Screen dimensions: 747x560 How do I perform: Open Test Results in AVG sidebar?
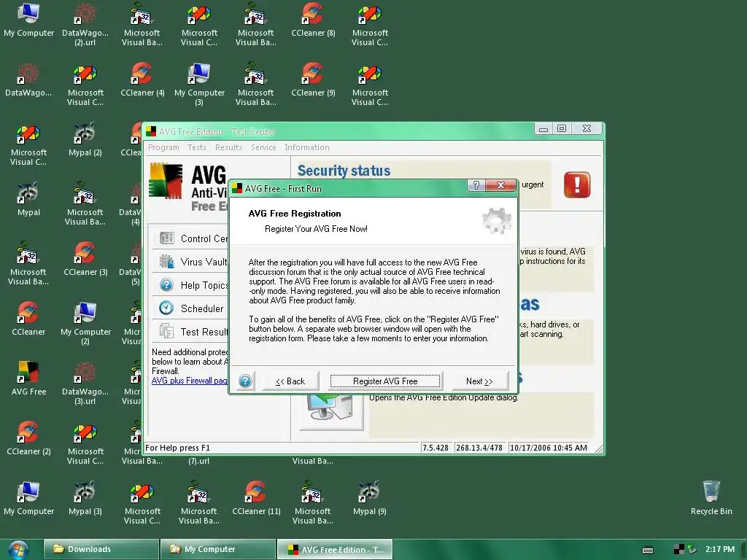click(x=190, y=332)
